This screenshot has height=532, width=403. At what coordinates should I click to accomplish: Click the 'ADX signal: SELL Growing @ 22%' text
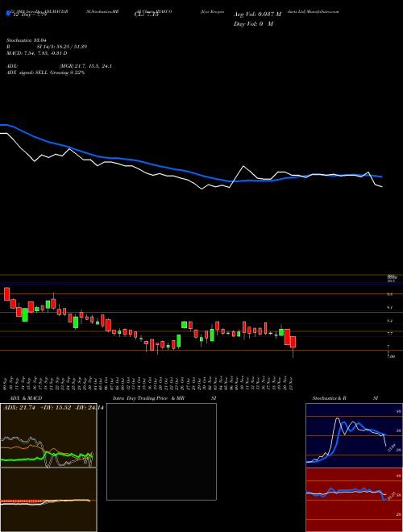(45, 73)
